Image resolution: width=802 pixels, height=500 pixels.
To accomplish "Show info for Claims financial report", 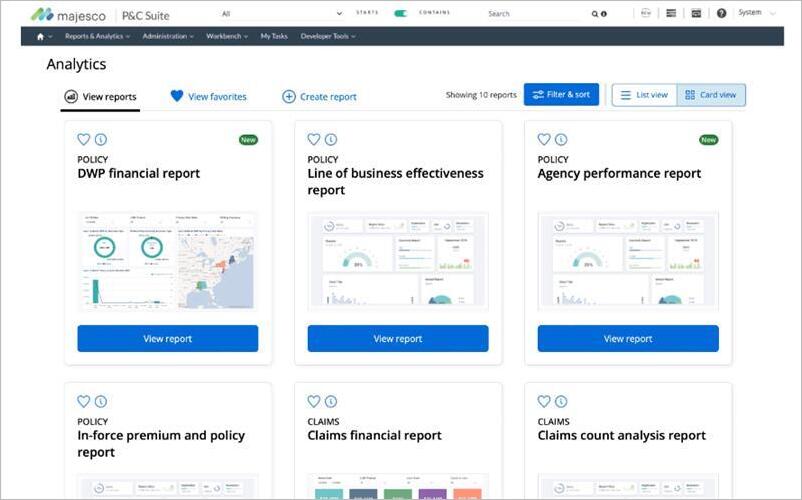I will pos(331,402).
